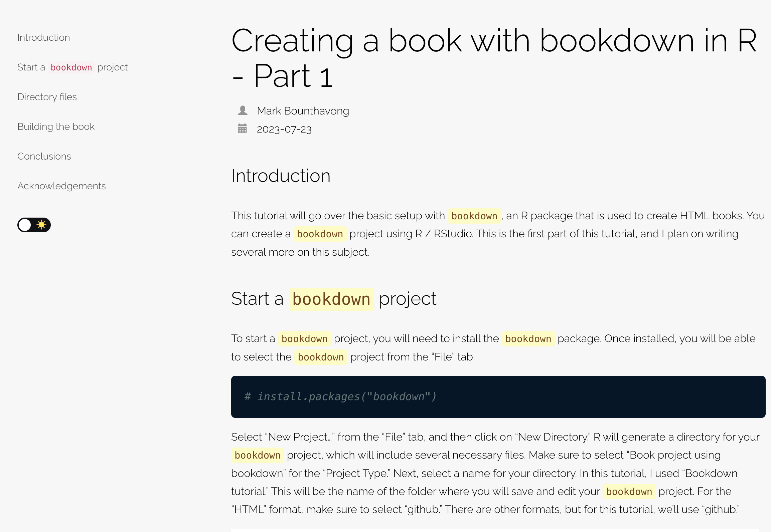Click the highlighted "bookdown" inside the section heading
771x532 pixels.
click(331, 298)
